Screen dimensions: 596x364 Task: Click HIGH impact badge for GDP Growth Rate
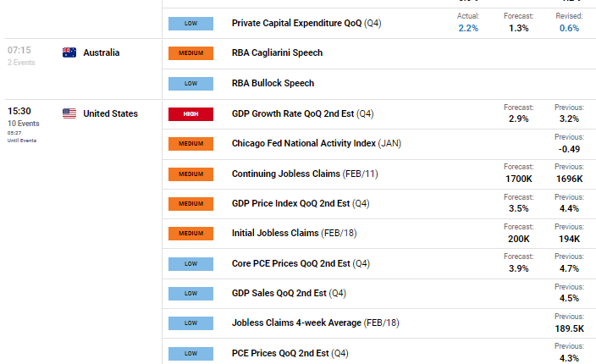click(190, 113)
